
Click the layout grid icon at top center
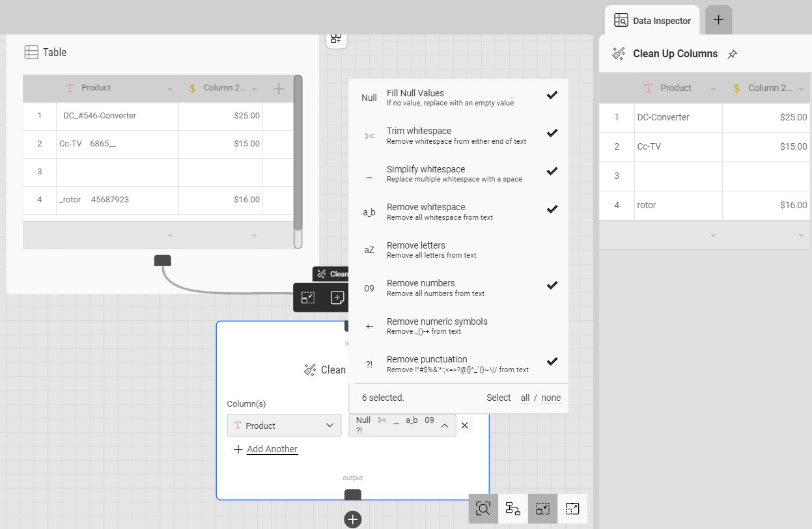coord(337,38)
